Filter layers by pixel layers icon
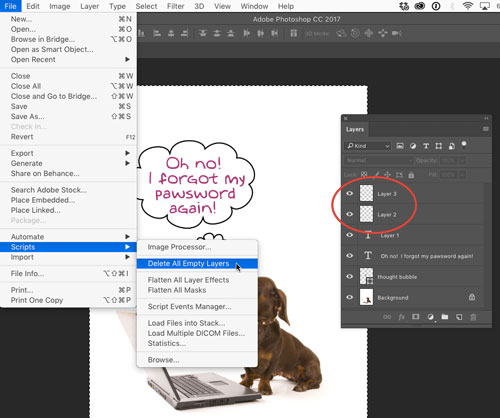This screenshot has height=418, width=500. point(400,146)
